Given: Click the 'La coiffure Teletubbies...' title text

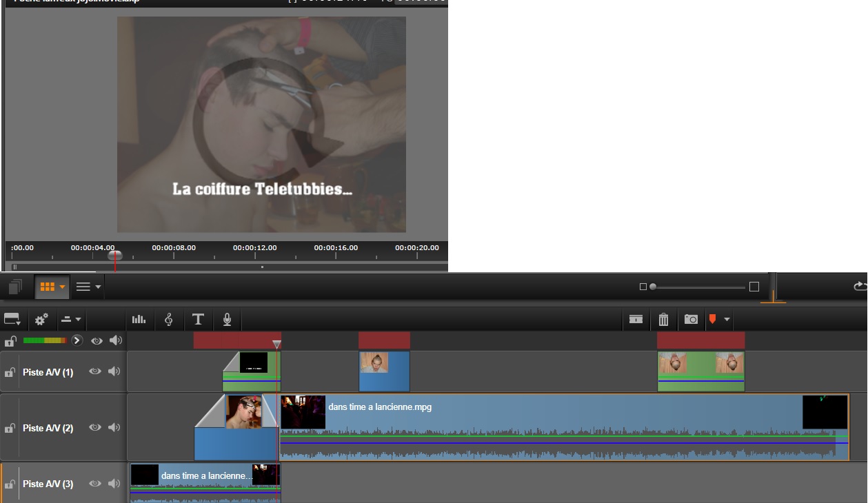Looking at the screenshot, I should 262,189.
